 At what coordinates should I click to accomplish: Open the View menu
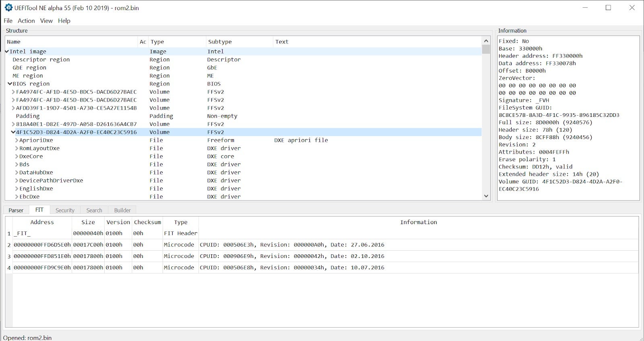coord(46,21)
